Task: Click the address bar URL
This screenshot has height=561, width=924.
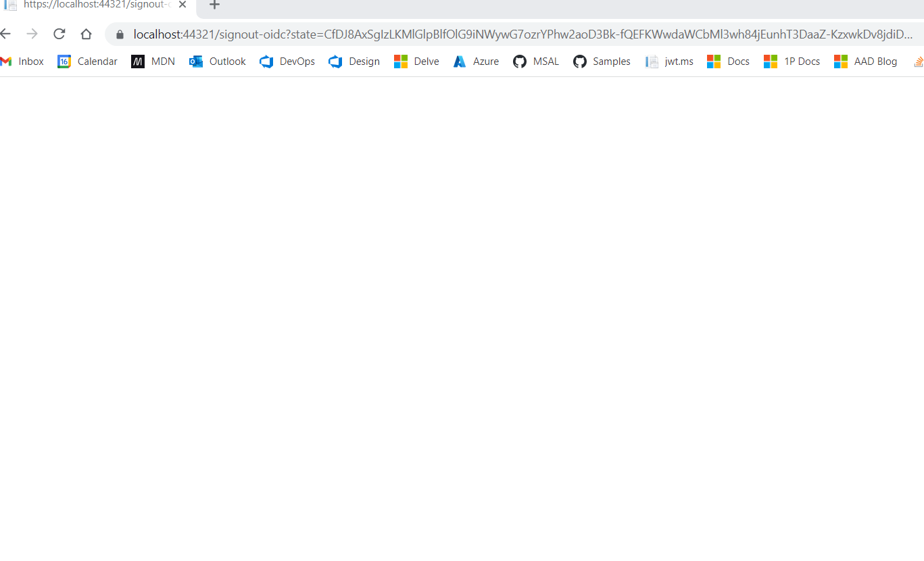Action: 522,34
